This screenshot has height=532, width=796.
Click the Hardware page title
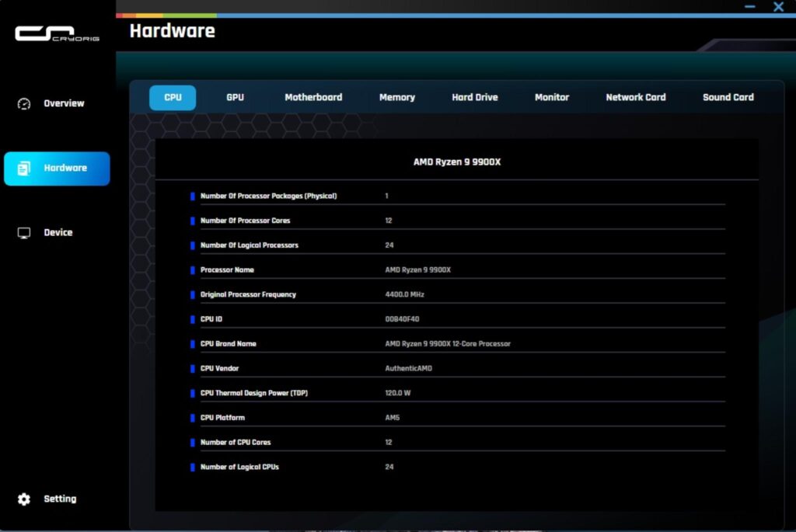tap(172, 31)
